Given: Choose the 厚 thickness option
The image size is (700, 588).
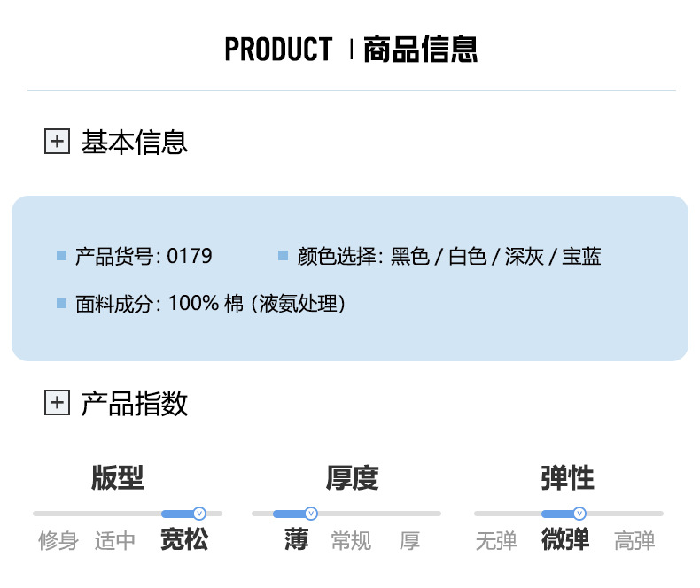Looking at the screenshot, I should click(x=409, y=540).
